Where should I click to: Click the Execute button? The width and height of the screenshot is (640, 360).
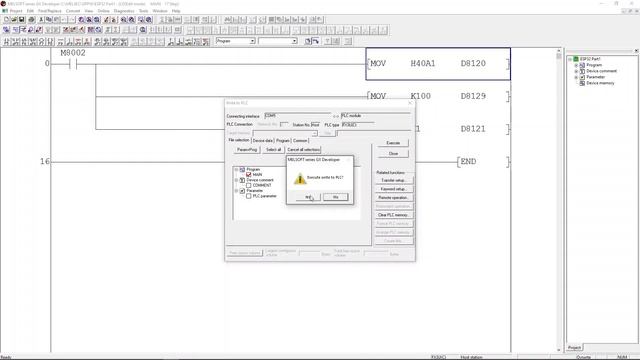pos(393,143)
